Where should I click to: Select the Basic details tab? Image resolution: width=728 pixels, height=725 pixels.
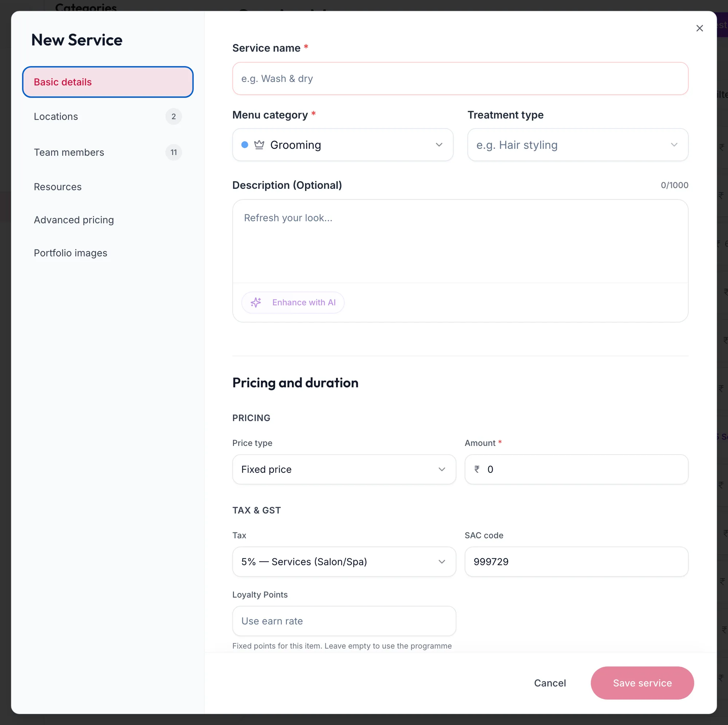tap(108, 82)
